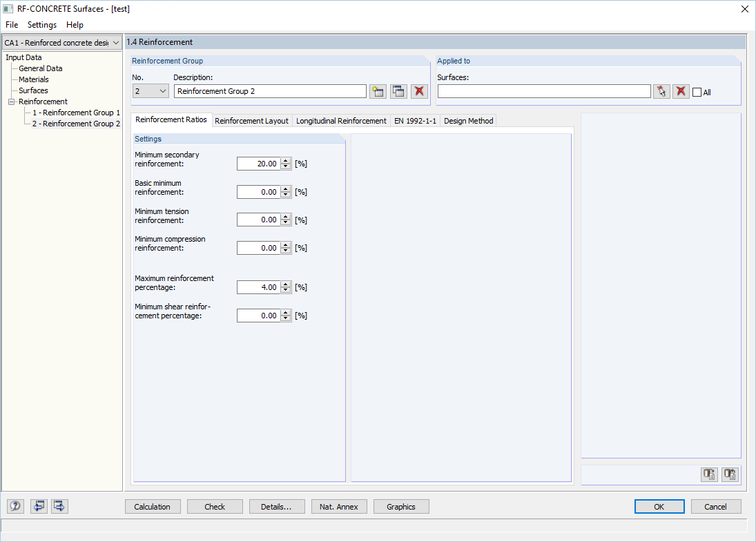
Task: Click the Graphics button
Action: coord(401,507)
